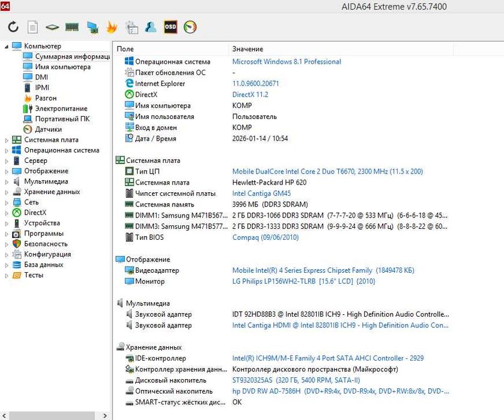Viewport: 504px width, 420px height.
Task: Click the AIDA64 logo in title bar
Action: (x=5, y=6)
